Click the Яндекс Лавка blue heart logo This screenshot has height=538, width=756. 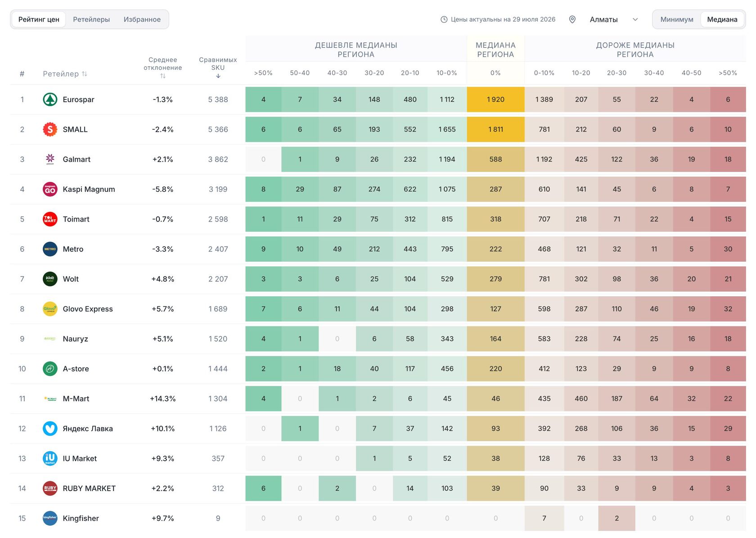(x=50, y=429)
